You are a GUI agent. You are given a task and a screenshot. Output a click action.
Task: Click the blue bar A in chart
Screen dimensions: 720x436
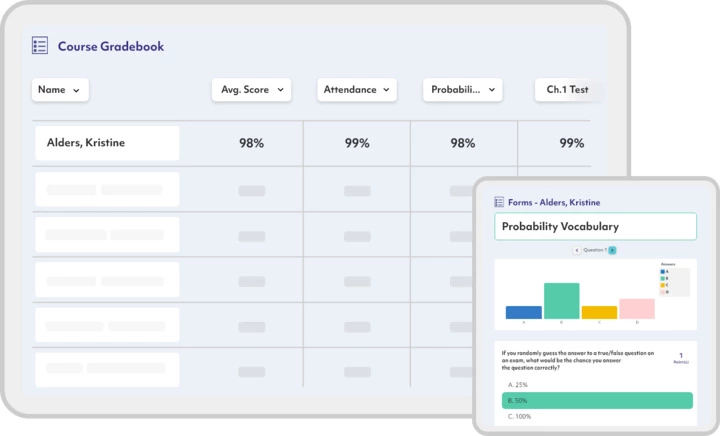pyautogui.click(x=523, y=312)
